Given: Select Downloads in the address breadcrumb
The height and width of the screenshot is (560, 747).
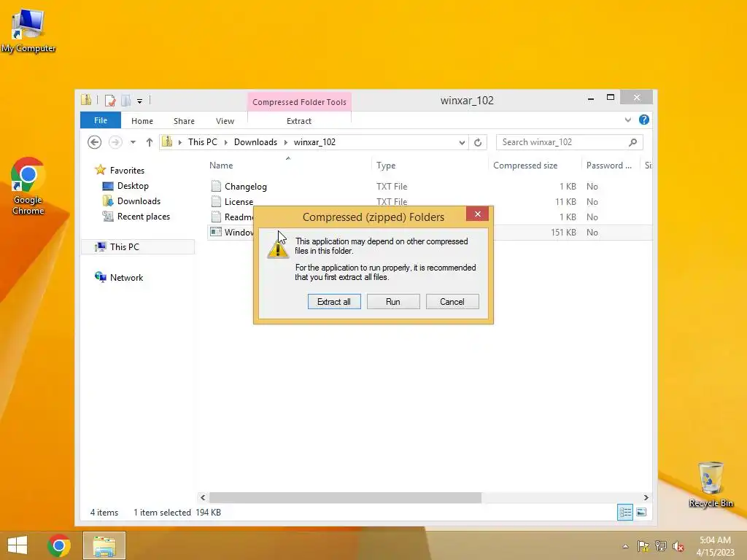Looking at the screenshot, I should [x=255, y=142].
